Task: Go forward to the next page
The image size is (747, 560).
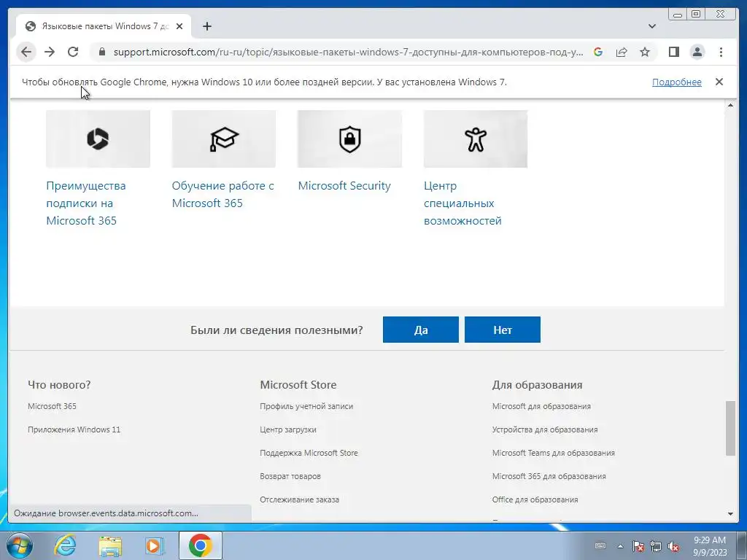Action: 50,52
